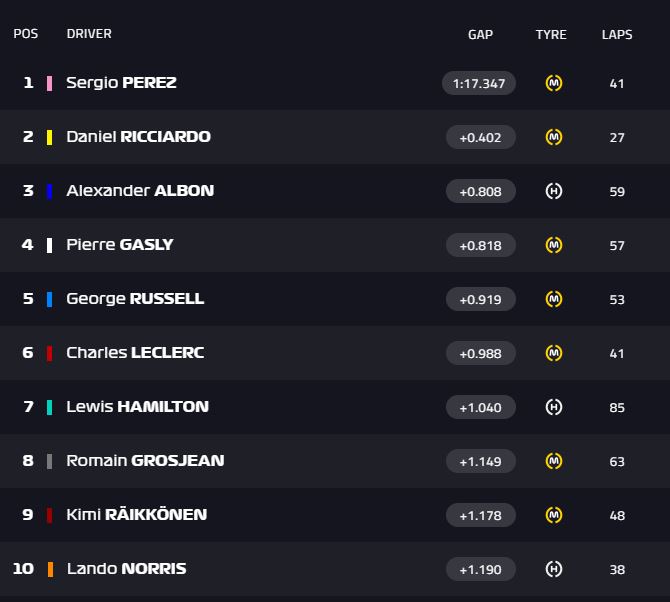Click the LAPS column header
670x602 pixels.
(617, 34)
